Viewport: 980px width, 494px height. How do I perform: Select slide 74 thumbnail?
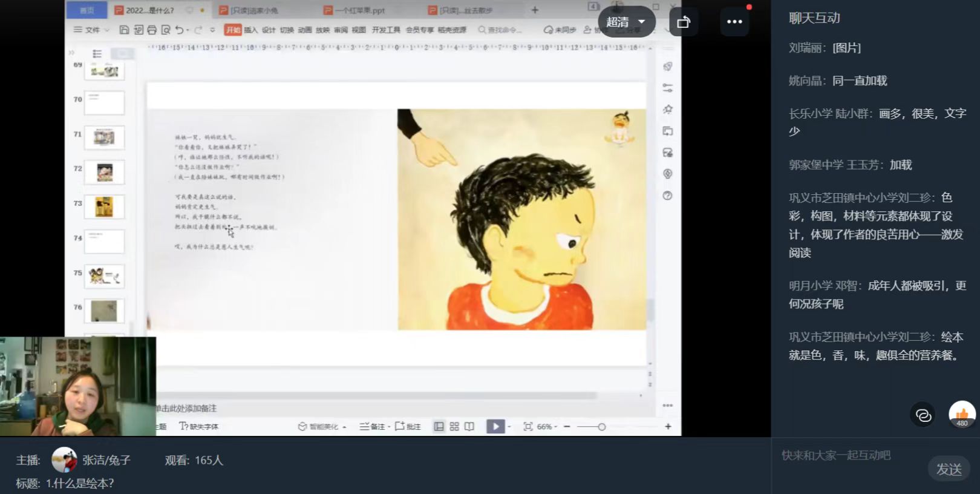point(104,242)
